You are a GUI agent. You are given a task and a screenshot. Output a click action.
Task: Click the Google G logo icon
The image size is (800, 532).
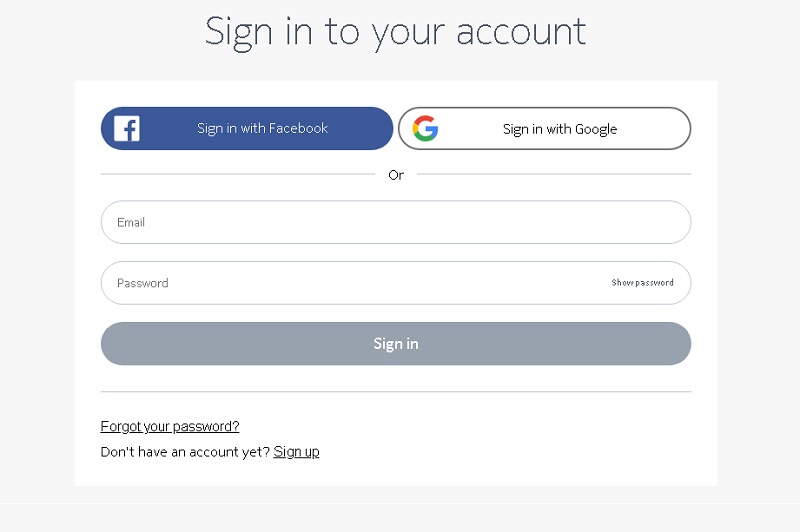coord(425,129)
